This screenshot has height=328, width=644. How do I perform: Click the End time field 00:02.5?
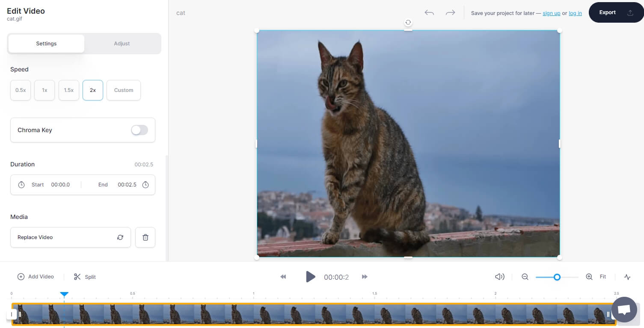[x=127, y=185]
